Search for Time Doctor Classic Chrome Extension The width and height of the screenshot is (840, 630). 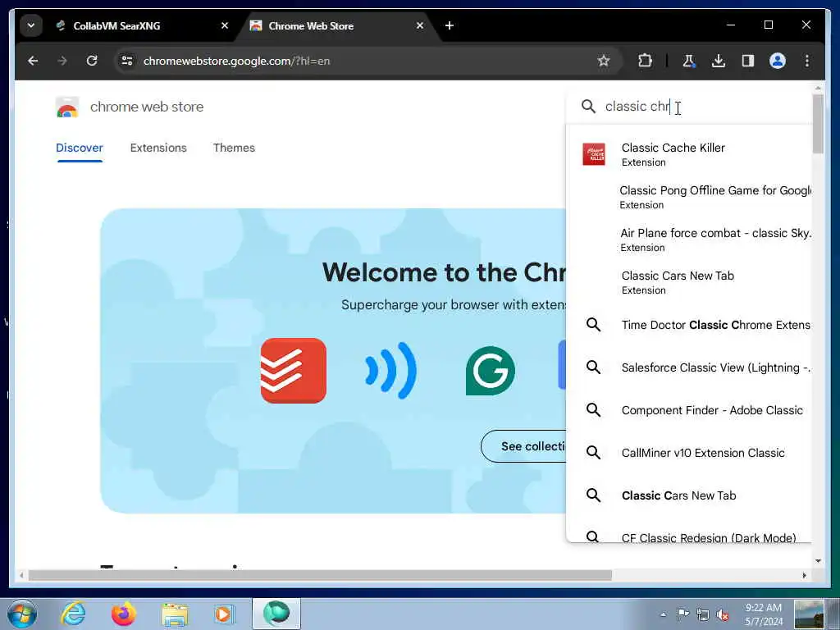[x=689, y=325]
